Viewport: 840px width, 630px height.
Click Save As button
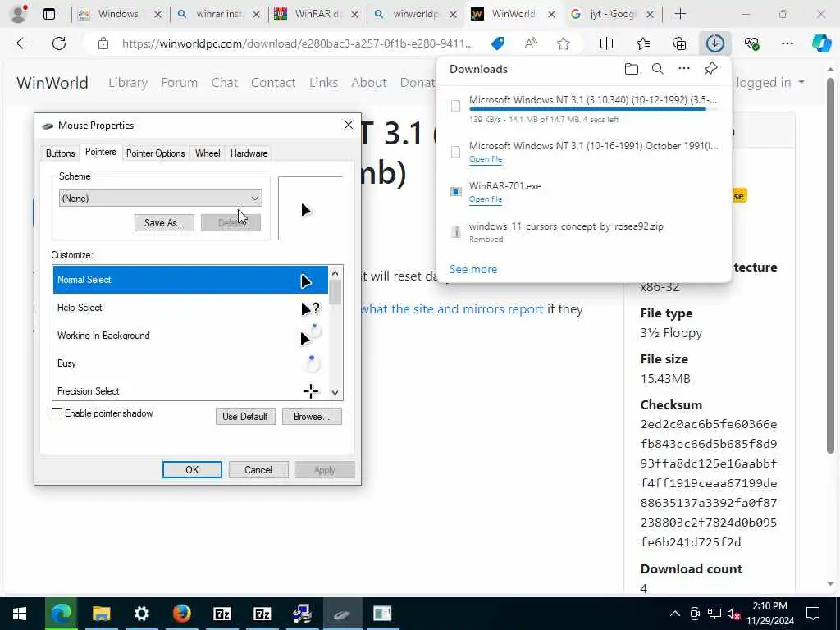tap(164, 223)
